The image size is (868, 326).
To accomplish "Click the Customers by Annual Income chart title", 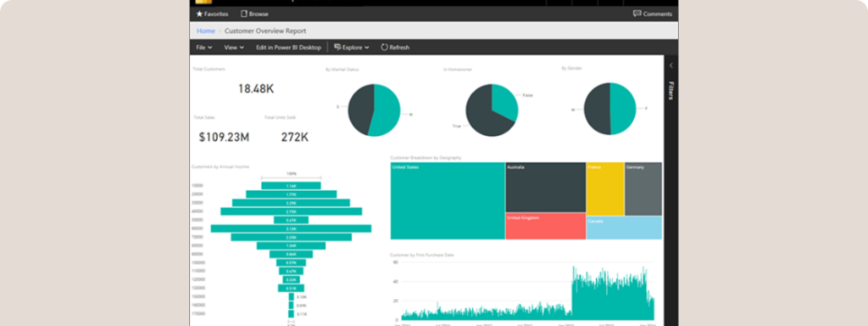I will coord(220,166).
